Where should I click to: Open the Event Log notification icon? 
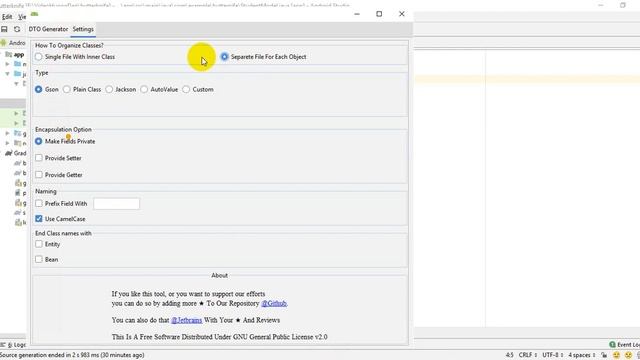pos(612,345)
